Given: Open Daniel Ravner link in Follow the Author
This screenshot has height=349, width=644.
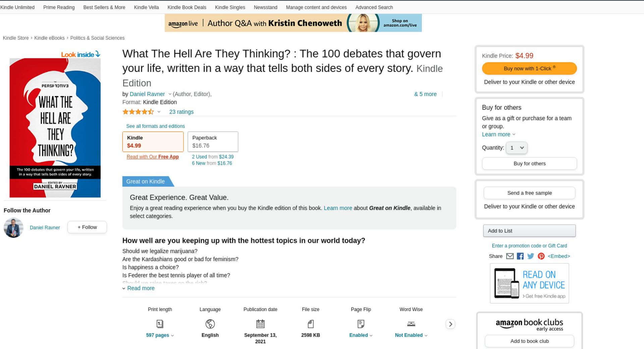Looking at the screenshot, I should pyautogui.click(x=45, y=228).
